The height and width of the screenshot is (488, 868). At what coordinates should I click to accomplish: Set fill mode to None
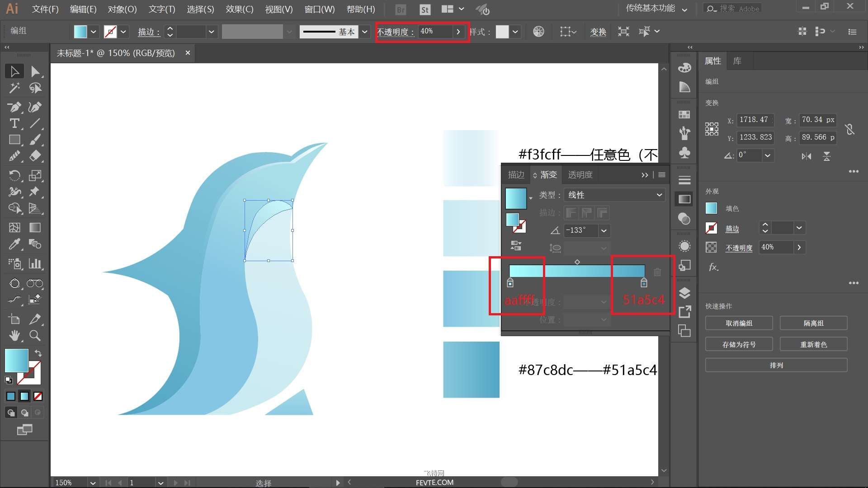[x=38, y=396]
